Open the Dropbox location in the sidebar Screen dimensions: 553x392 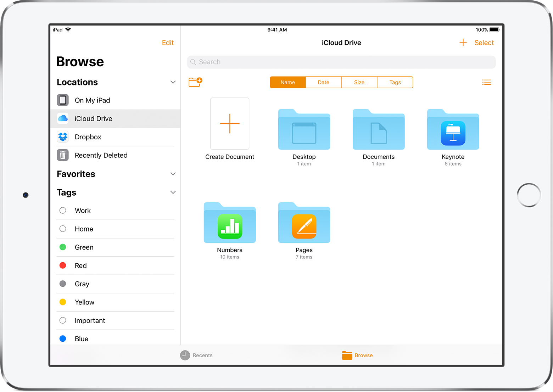[87, 137]
